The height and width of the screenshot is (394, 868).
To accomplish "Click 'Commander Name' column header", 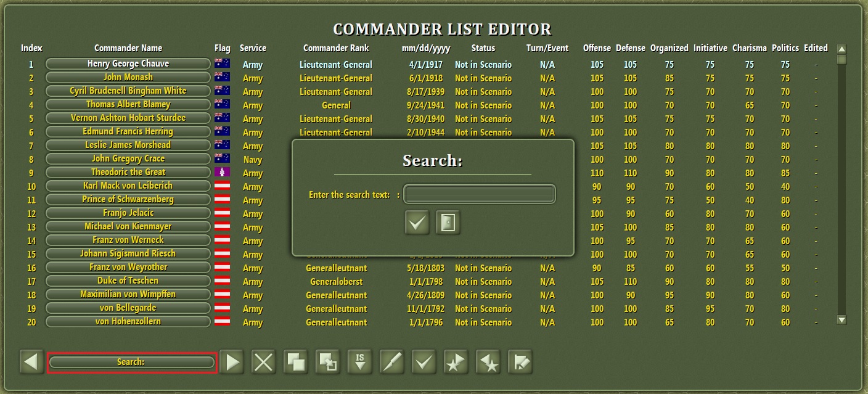I will (x=128, y=47).
